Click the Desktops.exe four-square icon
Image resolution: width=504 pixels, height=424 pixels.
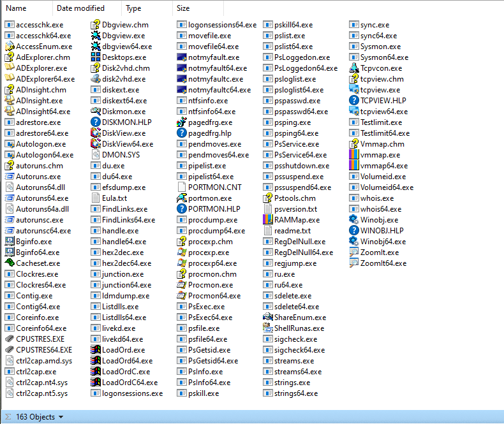pyautogui.click(x=96, y=57)
